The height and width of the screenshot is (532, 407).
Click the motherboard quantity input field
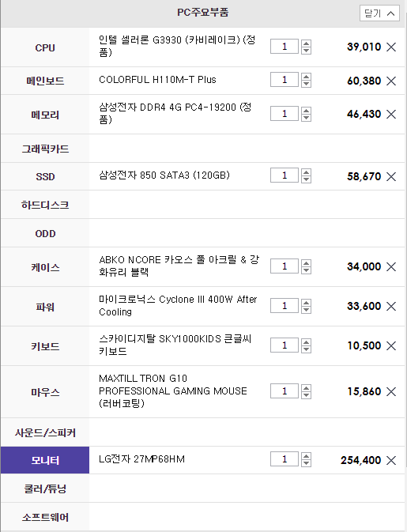tap(285, 80)
